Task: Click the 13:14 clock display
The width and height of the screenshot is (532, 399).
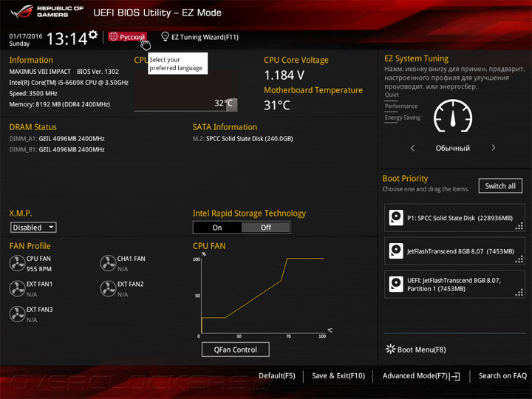Action: click(x=66, y=38)
